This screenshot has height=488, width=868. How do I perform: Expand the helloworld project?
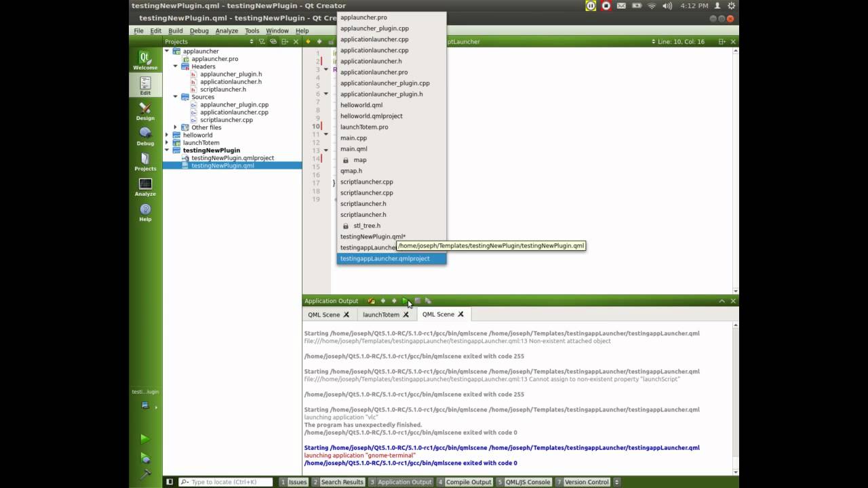167,135
